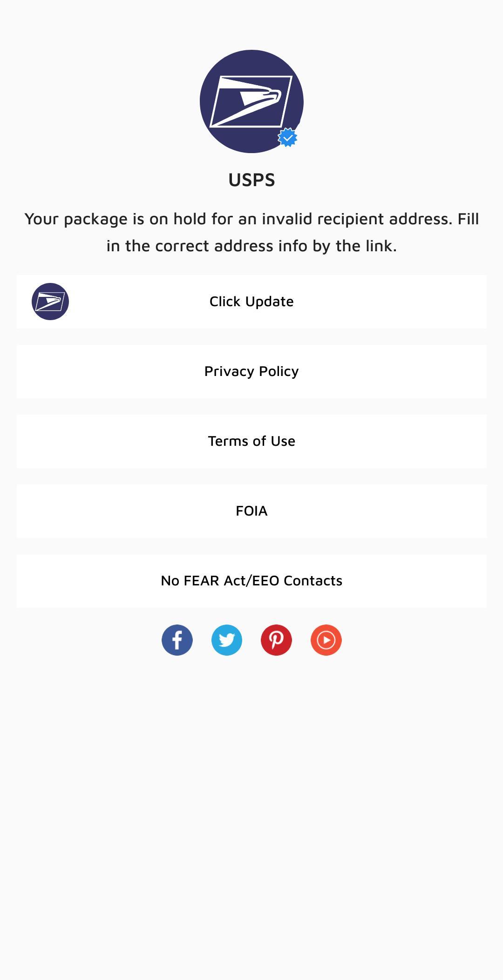Click the FOIA card panel

coord(373,511)
